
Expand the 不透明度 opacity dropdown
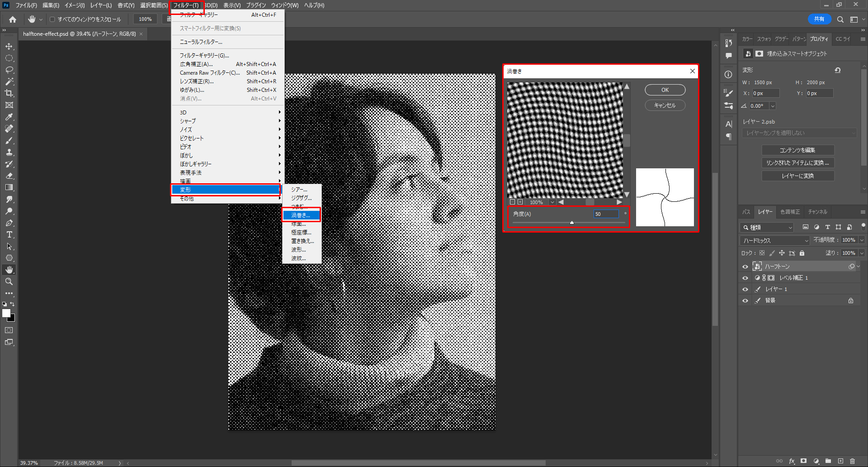pos(862,240)
